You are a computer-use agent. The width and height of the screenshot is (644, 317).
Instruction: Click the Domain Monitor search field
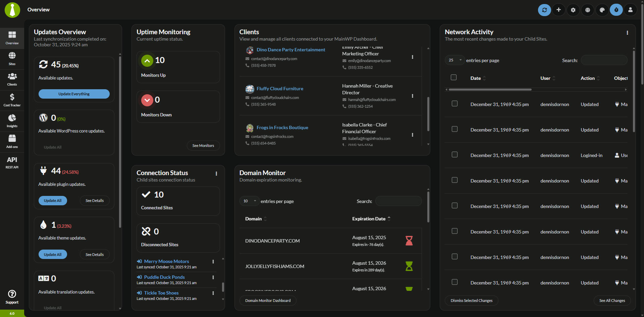click(398, 201)
